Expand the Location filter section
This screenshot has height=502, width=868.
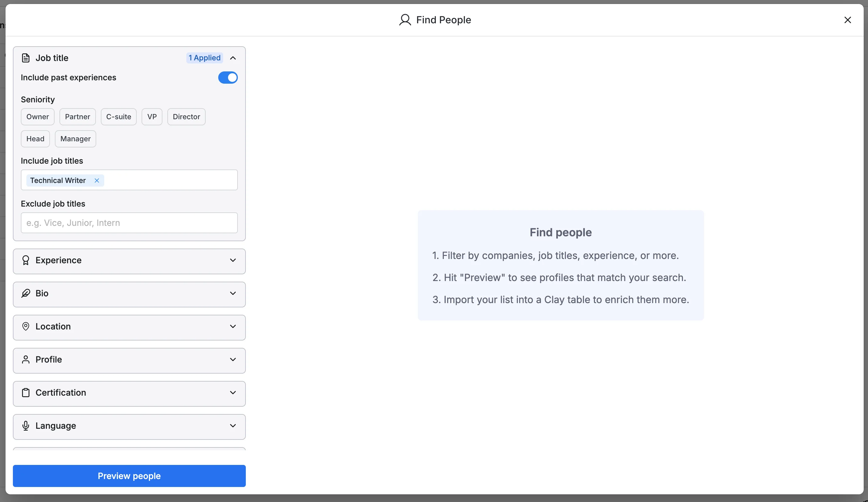(x=233, y=326)
